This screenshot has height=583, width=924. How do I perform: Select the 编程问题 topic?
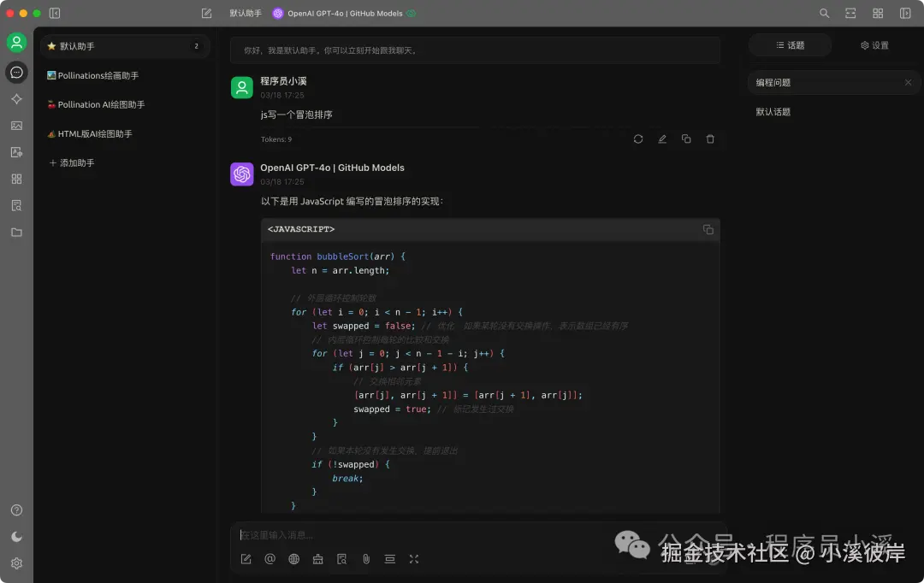pos(833,82)
